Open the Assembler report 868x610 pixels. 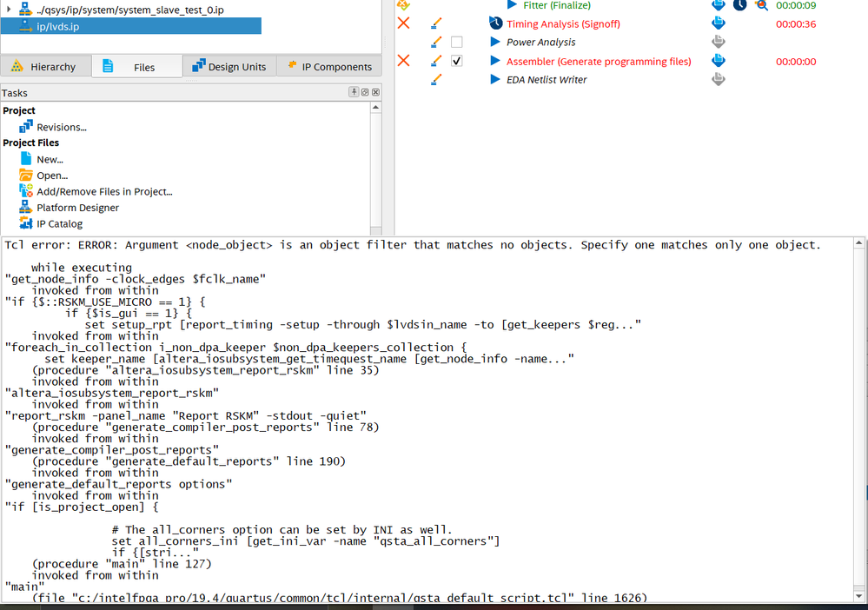(x=718, y=60)
